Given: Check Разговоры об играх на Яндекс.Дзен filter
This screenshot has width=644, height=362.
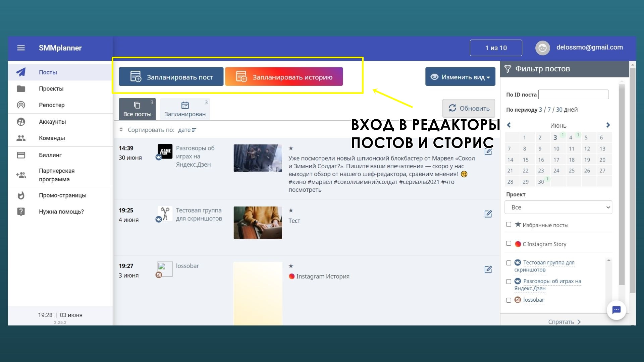Looking at the screenshot, I should coord(508,282).
